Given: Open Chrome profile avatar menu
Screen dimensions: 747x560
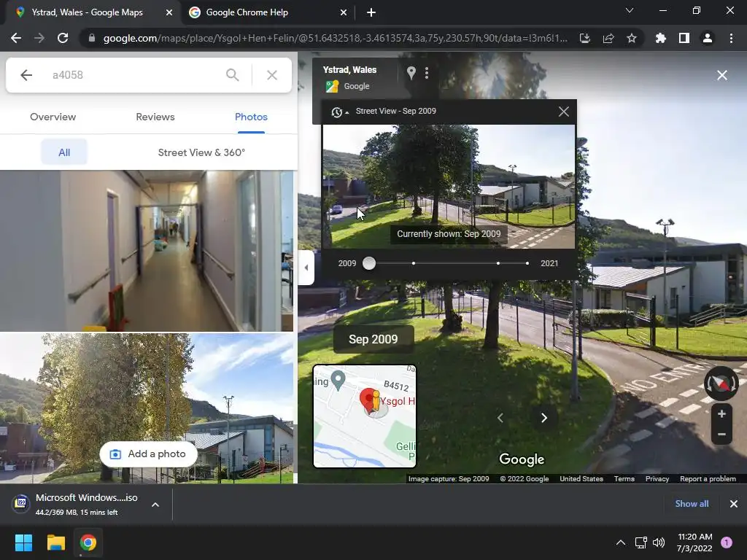Looking at the screenshot, I should (x=708, y=38).
